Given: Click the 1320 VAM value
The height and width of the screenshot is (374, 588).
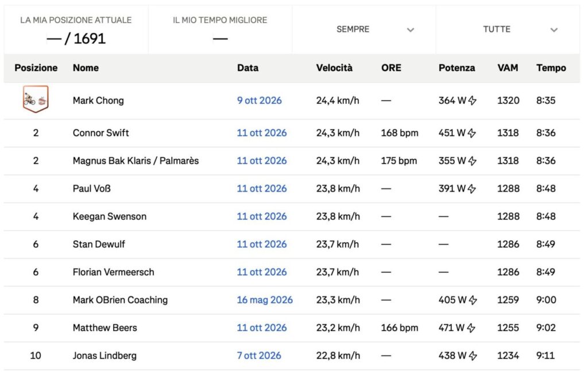Looking at the screenshot, I should point(508,100).
